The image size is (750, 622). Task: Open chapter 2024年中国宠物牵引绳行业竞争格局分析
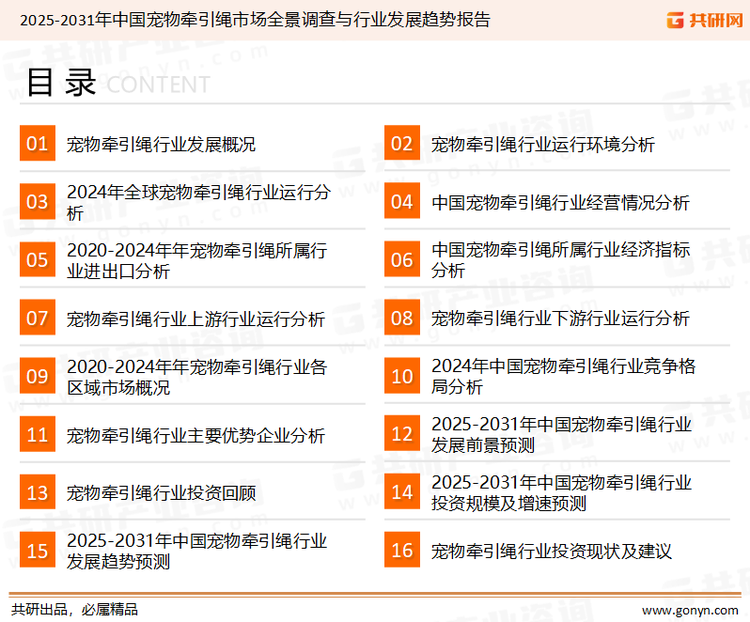pyautogui.click(x=563, y=376)
